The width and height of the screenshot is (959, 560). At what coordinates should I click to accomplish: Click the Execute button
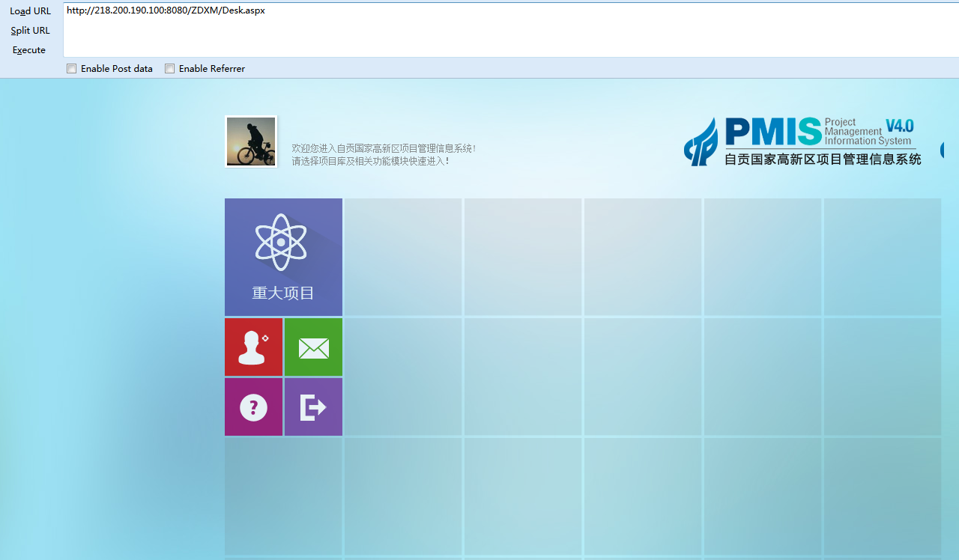(29, 50)
